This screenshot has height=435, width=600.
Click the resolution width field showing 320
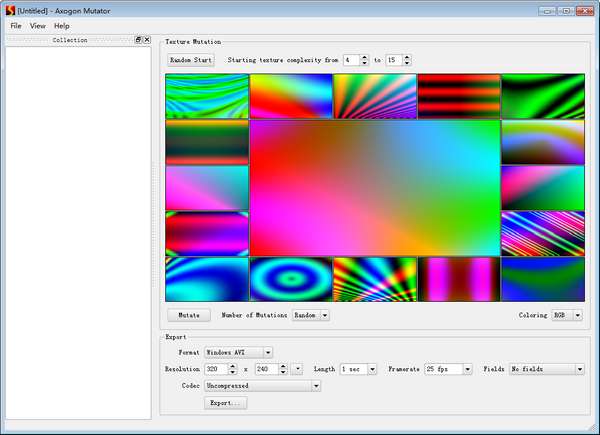click(x=214, y=369)
